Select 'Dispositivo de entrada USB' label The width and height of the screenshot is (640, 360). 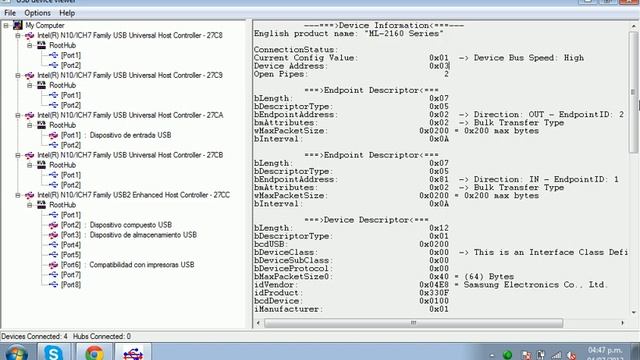click(x=130, y=135)
